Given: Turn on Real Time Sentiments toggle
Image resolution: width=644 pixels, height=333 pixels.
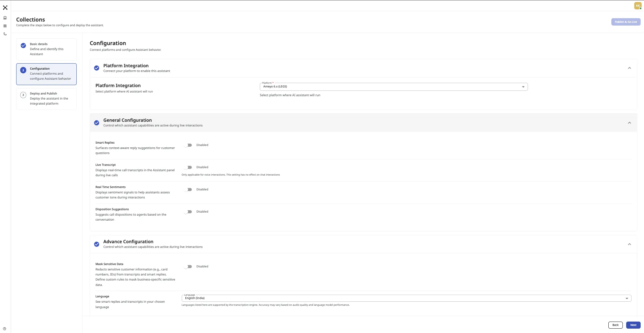Looking at the screenshot, I should pos(188,190).
